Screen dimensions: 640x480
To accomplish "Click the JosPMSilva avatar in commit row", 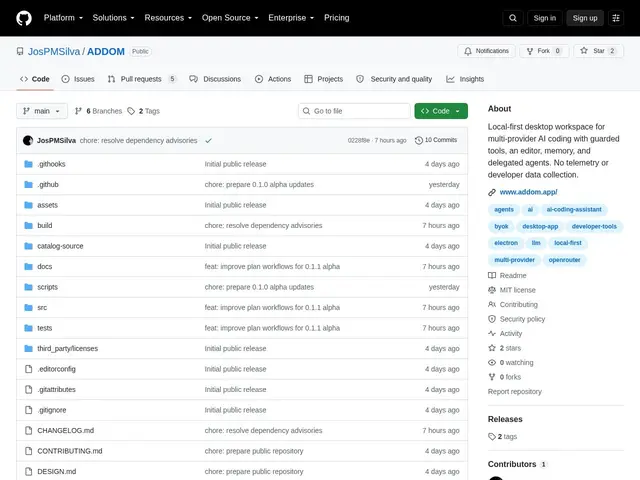I will click(x=28, y=140).
